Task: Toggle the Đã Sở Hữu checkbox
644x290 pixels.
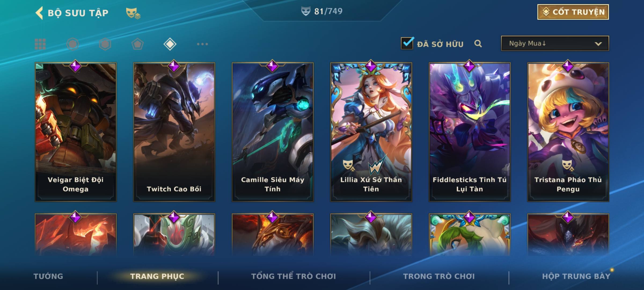Action: pos(407,43)
